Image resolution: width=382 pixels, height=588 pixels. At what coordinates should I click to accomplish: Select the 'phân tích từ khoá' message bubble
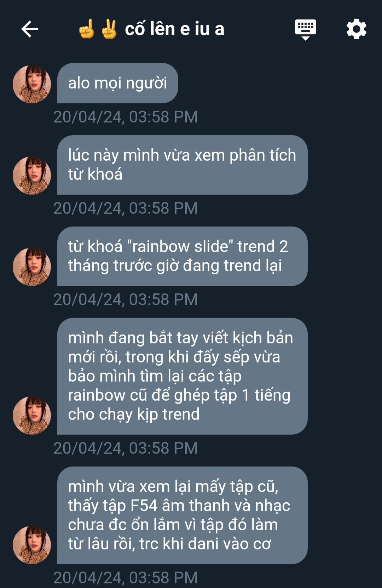[182, 165]
